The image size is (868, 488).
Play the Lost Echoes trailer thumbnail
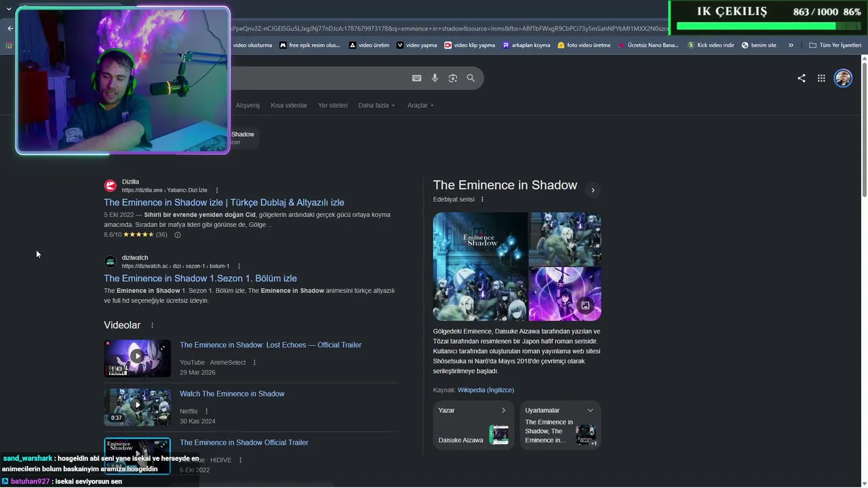point(137,359)
